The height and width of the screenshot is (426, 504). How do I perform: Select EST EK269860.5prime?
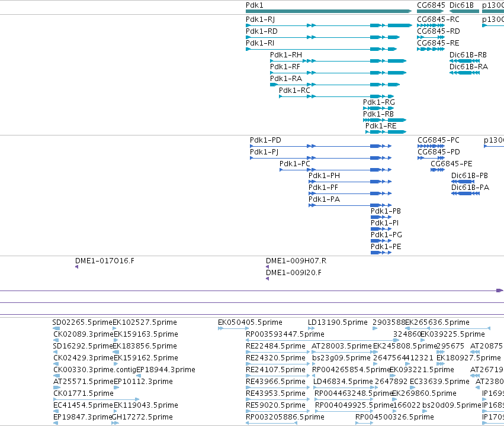click(394, 399)
